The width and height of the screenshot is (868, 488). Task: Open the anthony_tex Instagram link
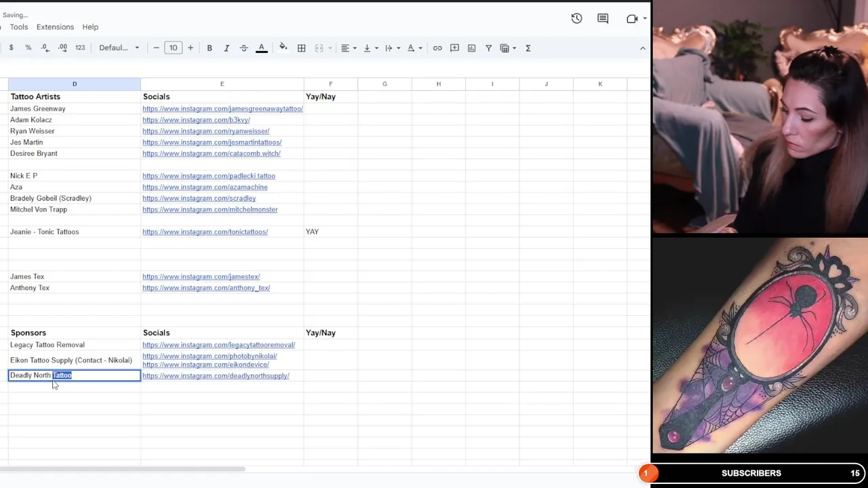tap(206, 288)
